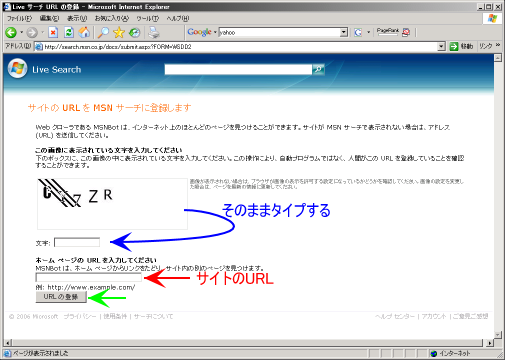Click the orange page heading about MSN サーチ
The width and height of the screenshot is (505, 360).
pos(110,108)
